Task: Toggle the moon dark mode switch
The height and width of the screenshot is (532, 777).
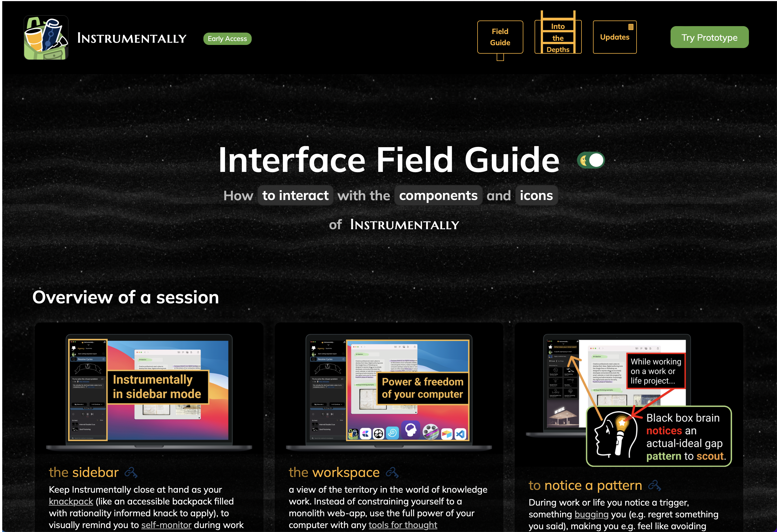Action: pos(591,160)
